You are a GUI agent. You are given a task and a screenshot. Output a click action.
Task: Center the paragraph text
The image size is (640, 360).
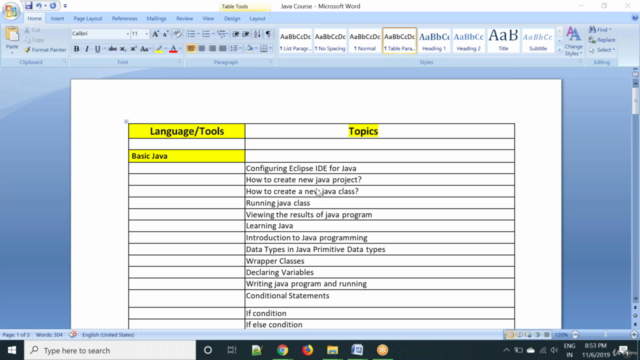click(202, 49)
